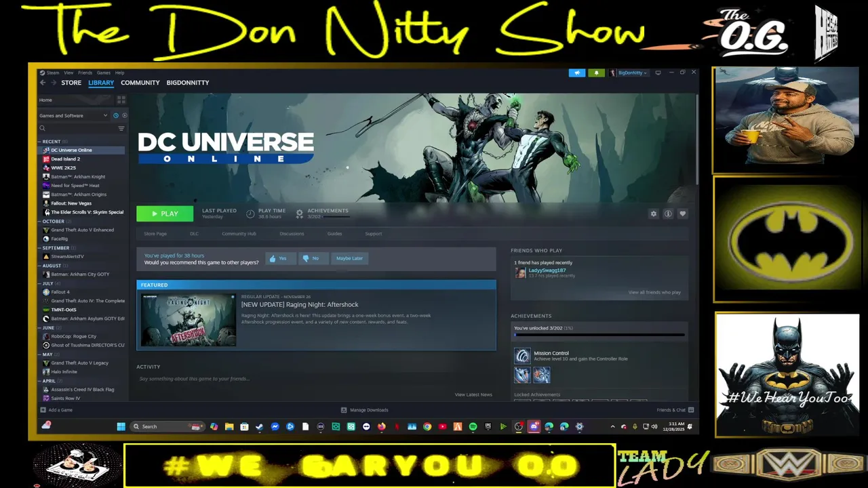This screenshot has height=488, width=868.
Task: Click friend LadyySwagg187's name
Action: tap(547, 270)
